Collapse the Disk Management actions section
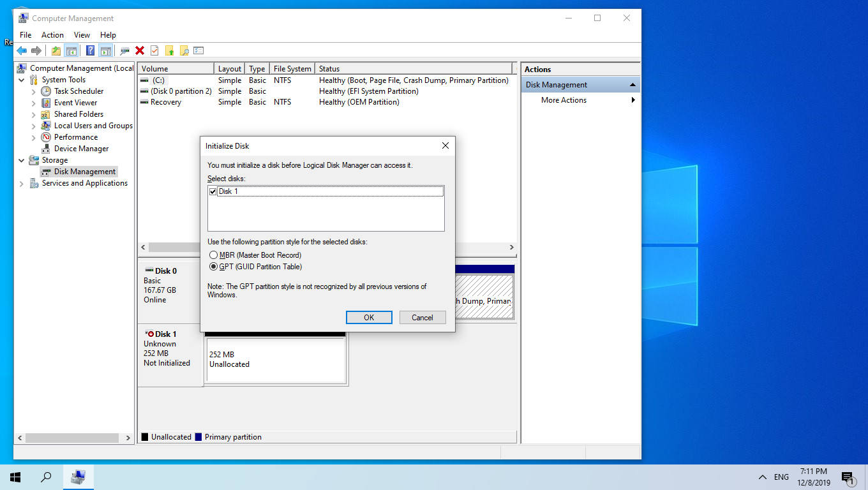The width and height of the screenshot is (868, 490). pyautogui.click(x=632, y=85)
